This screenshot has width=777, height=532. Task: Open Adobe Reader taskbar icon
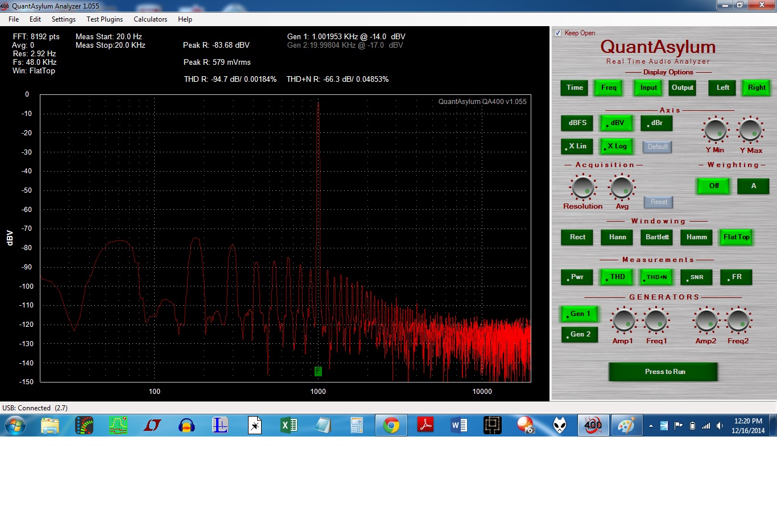[x=425, y=425]
